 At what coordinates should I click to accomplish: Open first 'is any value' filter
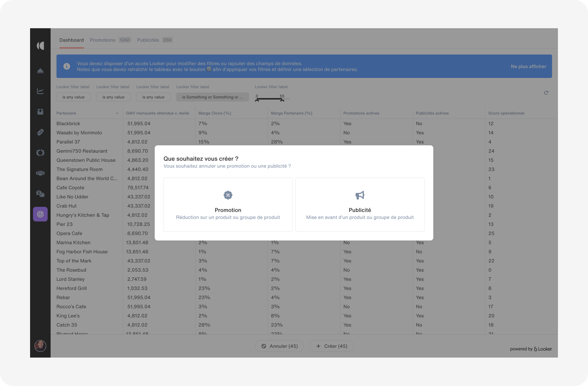[73, 97]
